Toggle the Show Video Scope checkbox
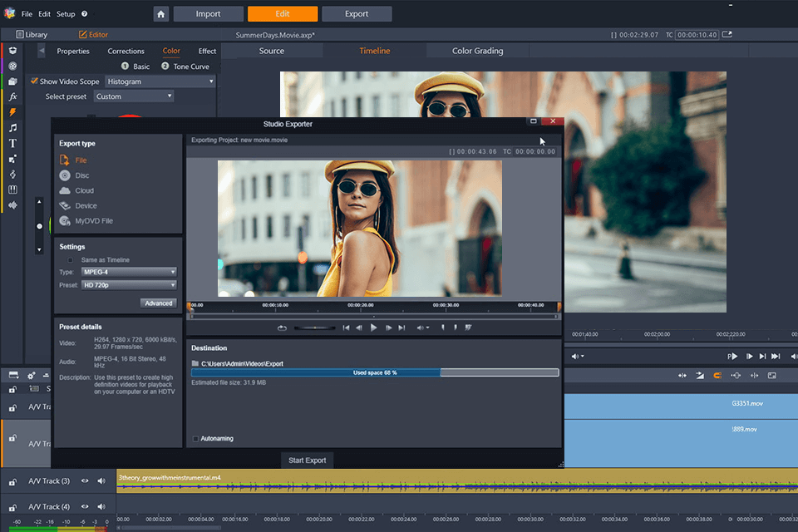The width and height of the screenshot is (798, 532). tap(34, 81)
